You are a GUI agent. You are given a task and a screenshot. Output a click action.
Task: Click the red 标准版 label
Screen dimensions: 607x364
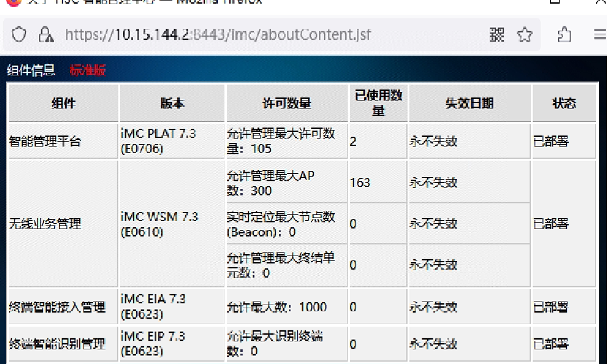click(x=88, y=70)
